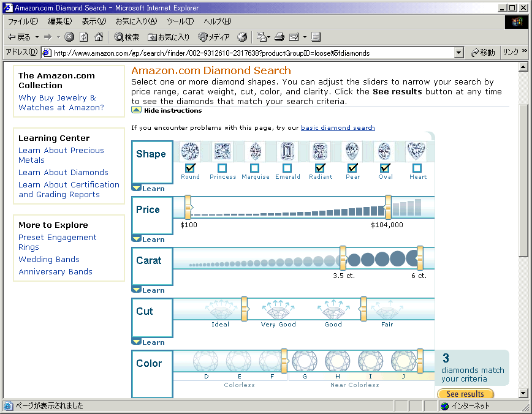The width and height of the screenshot is (532, 414).
Task: Uncheck the Oval shape checkbox
Action: (385, 168)
